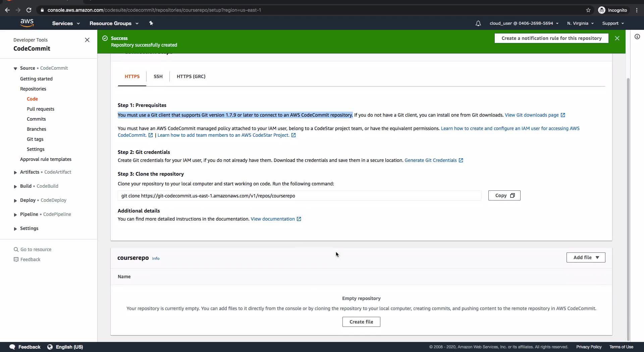Open the Services dropdown menu

66,23
